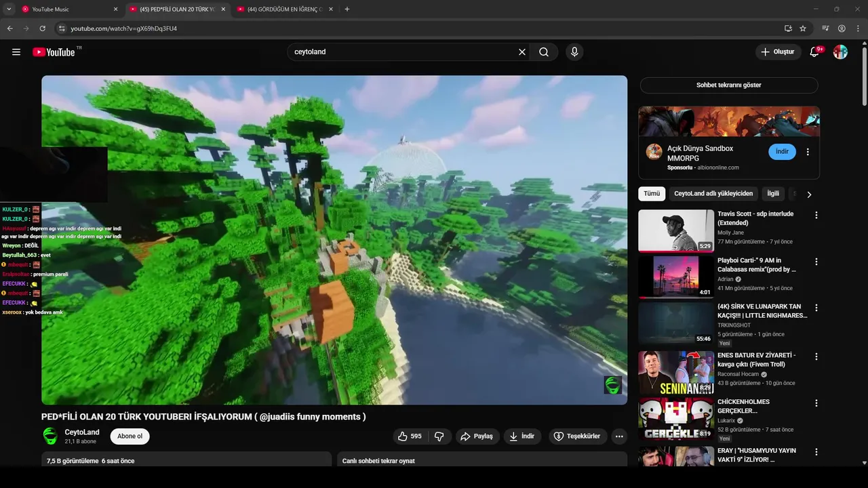Open more actions ellipsis below video
Screen dimensions: 868x488
pos(619,436)
